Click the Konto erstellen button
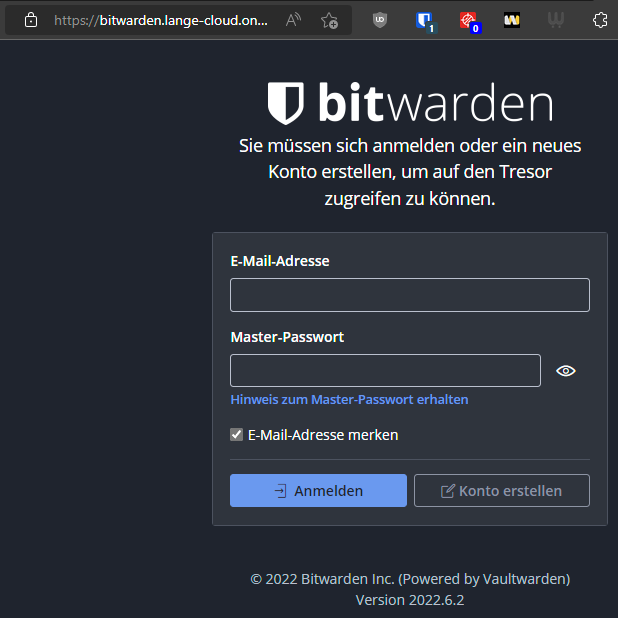The width and height of the screenshot is (618, 618). tap(501, 491)
